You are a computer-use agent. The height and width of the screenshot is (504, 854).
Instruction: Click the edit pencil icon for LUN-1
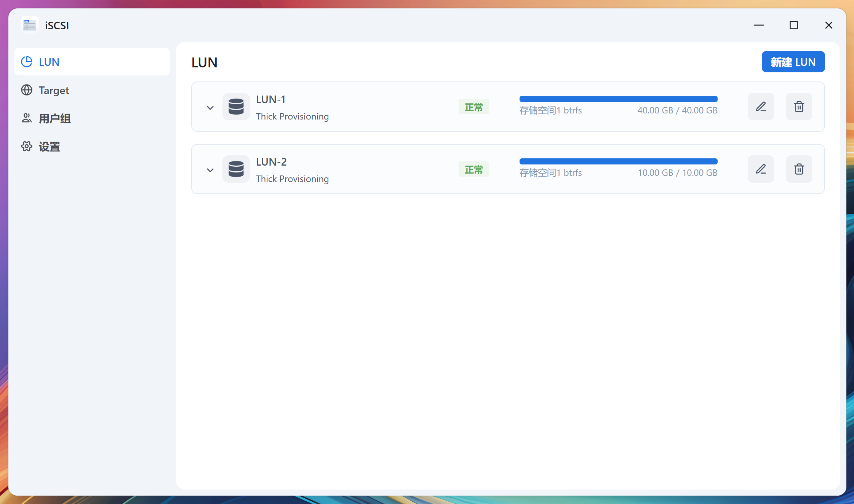pos(761,107)
